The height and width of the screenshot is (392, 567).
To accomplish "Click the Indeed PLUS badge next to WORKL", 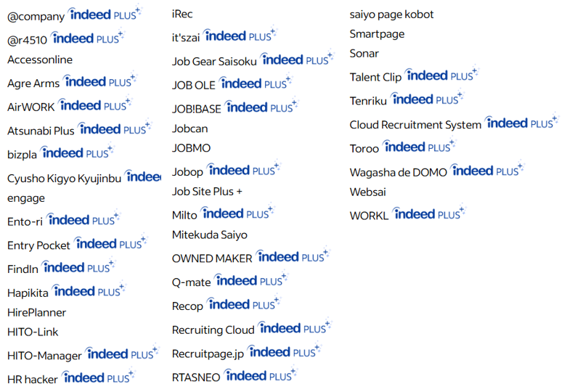I will [429, 213].
